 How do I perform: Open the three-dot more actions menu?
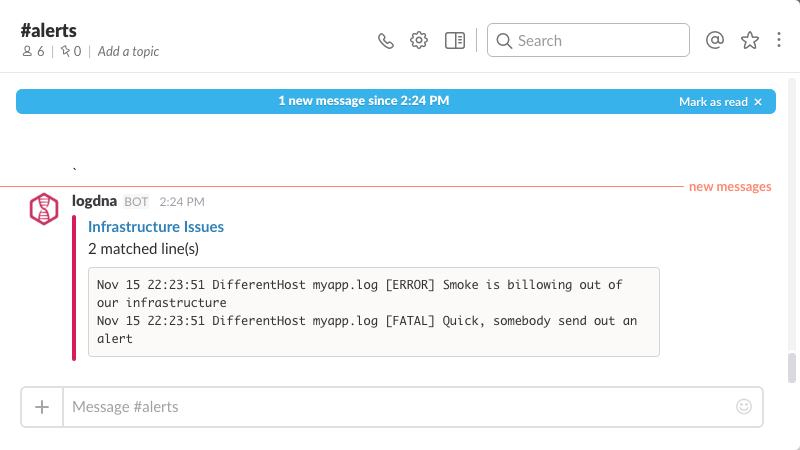click(779, 41)
